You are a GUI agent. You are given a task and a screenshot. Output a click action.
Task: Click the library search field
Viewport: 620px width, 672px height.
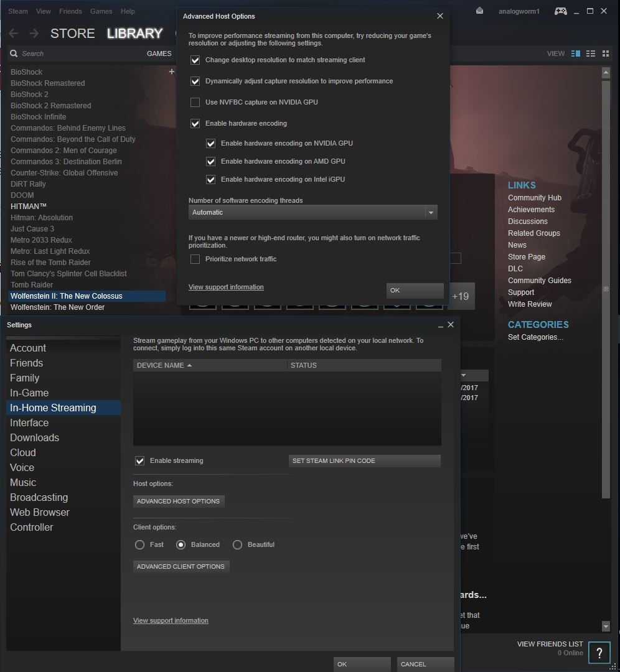[77, 54]
